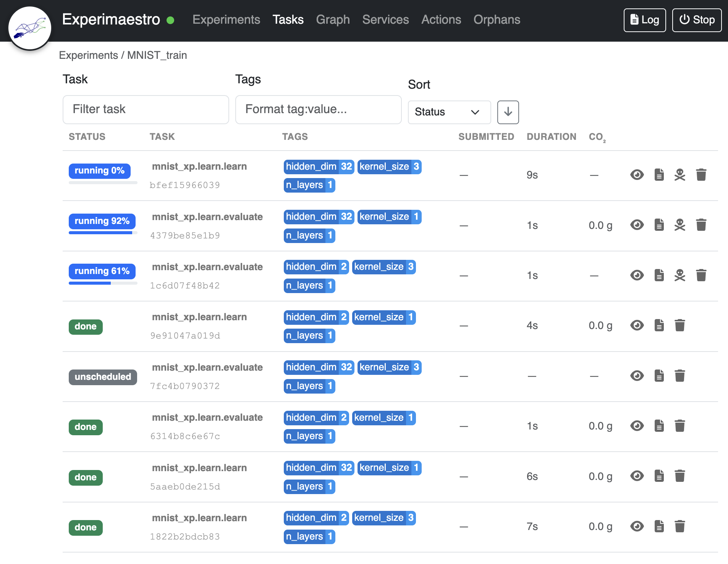Delete task bfef15966039 with trash icon

701,175
